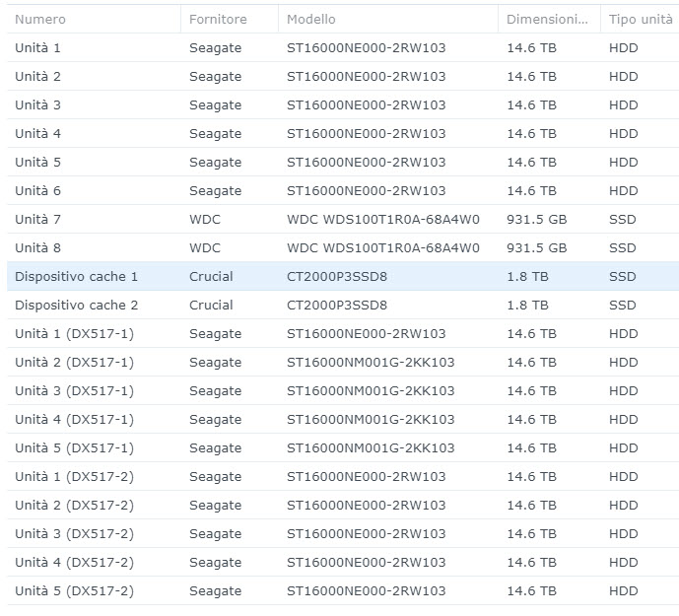
Task: Click ST16000NM001G model of Unità 2 (DX517-1)
Action: point(371,362)
